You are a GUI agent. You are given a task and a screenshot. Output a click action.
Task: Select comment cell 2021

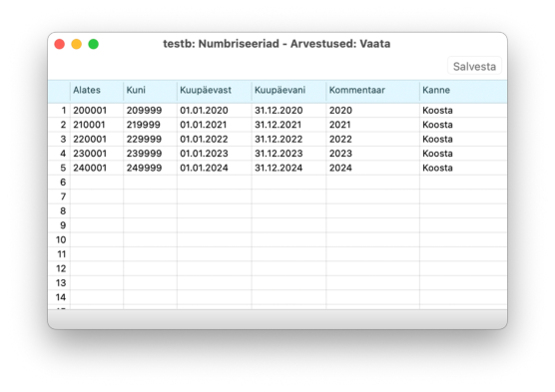pos(372,125)
